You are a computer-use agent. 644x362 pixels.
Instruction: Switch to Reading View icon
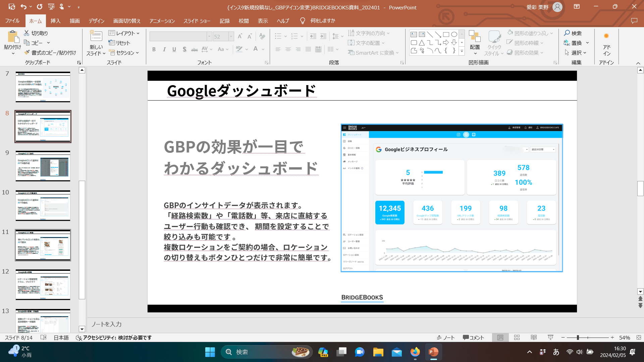pyautogui.click(x=534, y=338)
